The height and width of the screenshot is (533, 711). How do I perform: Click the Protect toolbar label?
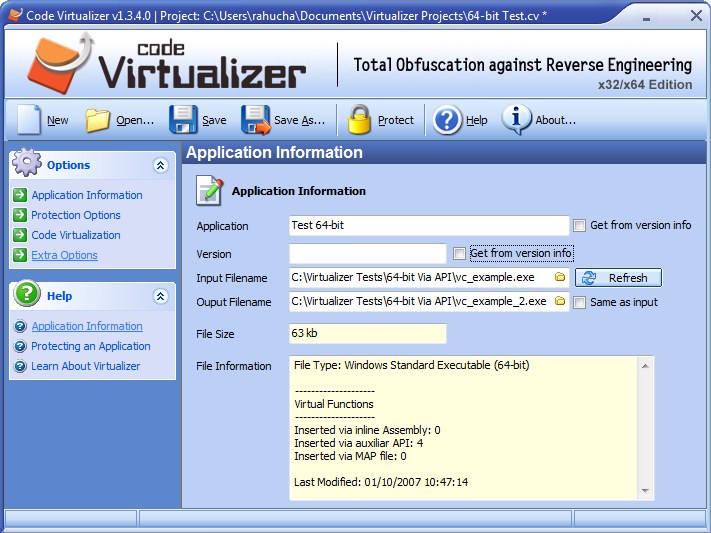(x=396, y=120)
